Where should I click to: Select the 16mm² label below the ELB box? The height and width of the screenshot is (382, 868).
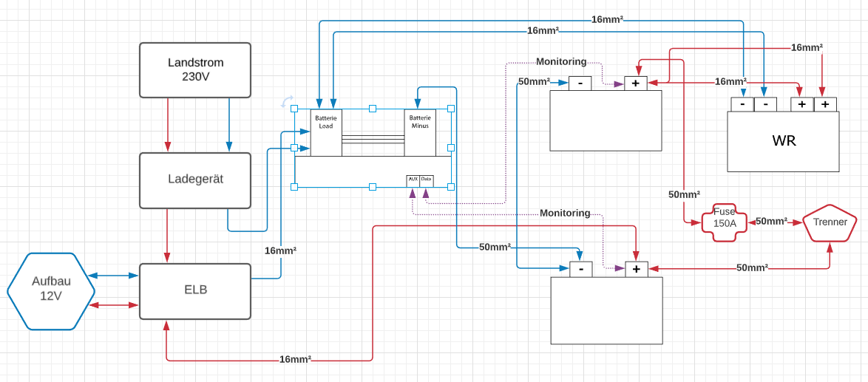pos(295,360)
